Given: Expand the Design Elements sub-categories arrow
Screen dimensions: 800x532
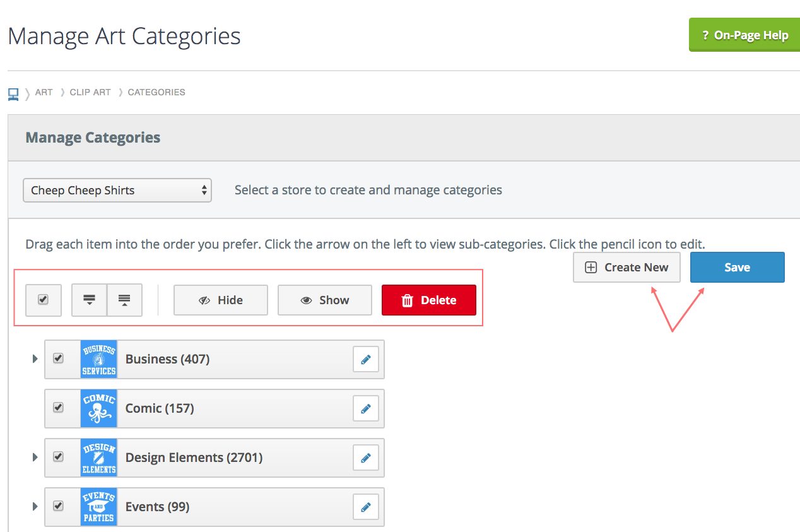Looking at the screenshot, I should [35, 457].
